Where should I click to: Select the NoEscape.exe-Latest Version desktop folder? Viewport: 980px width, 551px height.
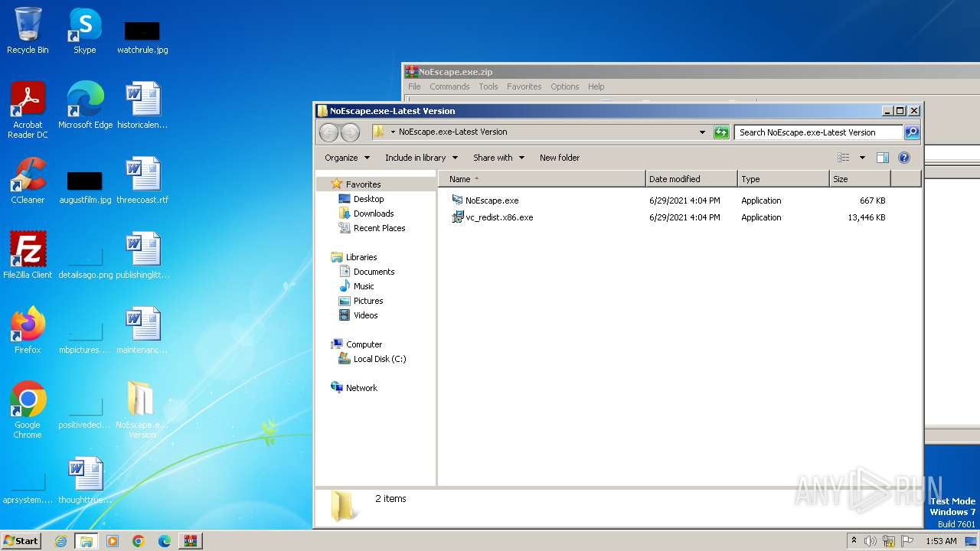(142, 409)
